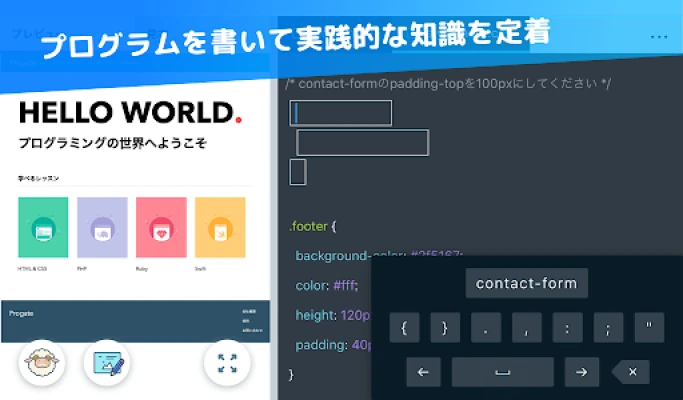Screen dimensions: 683x400
Task: Click the second wider code input box
Action: pyautogui.click(x=362, y=142)
